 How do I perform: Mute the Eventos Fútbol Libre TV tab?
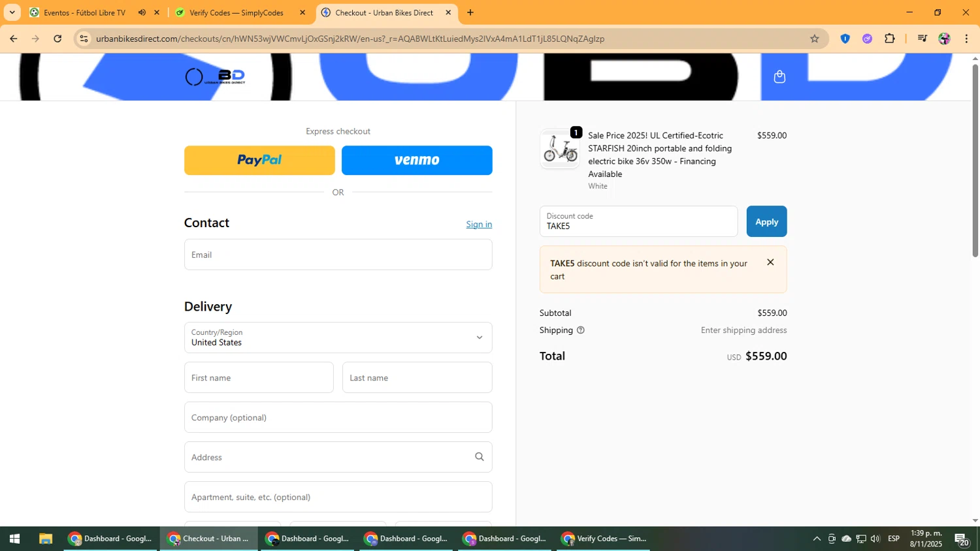(142, 12)
